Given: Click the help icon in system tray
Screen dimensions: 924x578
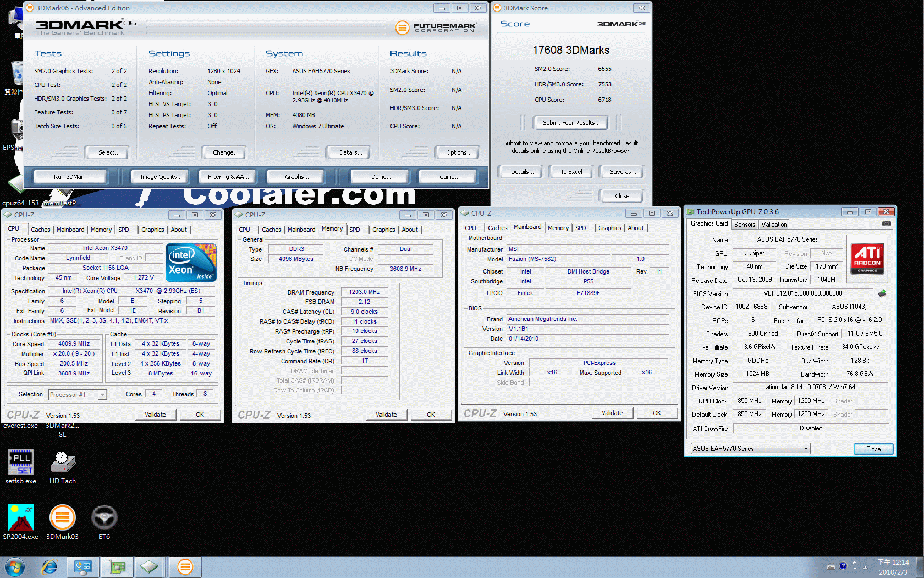Looking at the screenshot, I should 843,566.
